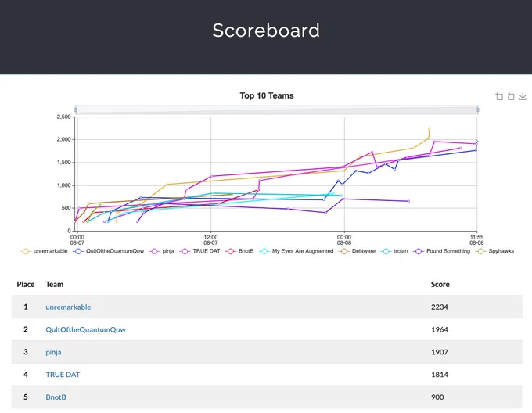Click the Scoreboard page heading
This screenshot has height=413, width=532.
tap(266, 31)
